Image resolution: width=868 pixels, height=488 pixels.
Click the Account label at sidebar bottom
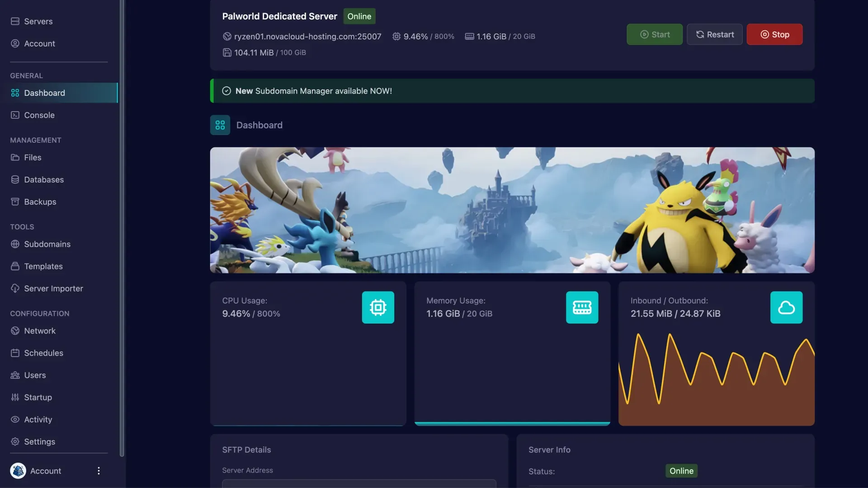pos(46,471)
